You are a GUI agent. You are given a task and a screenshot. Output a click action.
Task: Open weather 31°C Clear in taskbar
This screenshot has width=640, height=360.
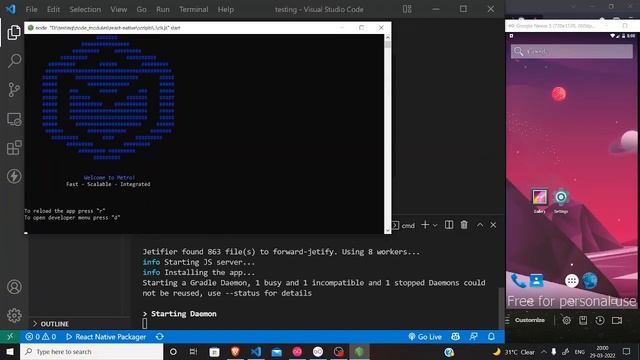click(x=514, y=352)
